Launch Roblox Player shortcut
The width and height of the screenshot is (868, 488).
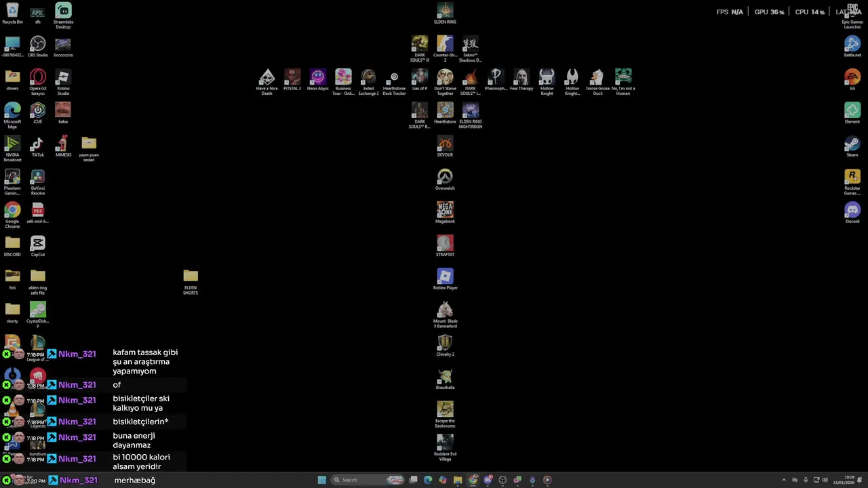pyautogui.click(x=445, y=279)
